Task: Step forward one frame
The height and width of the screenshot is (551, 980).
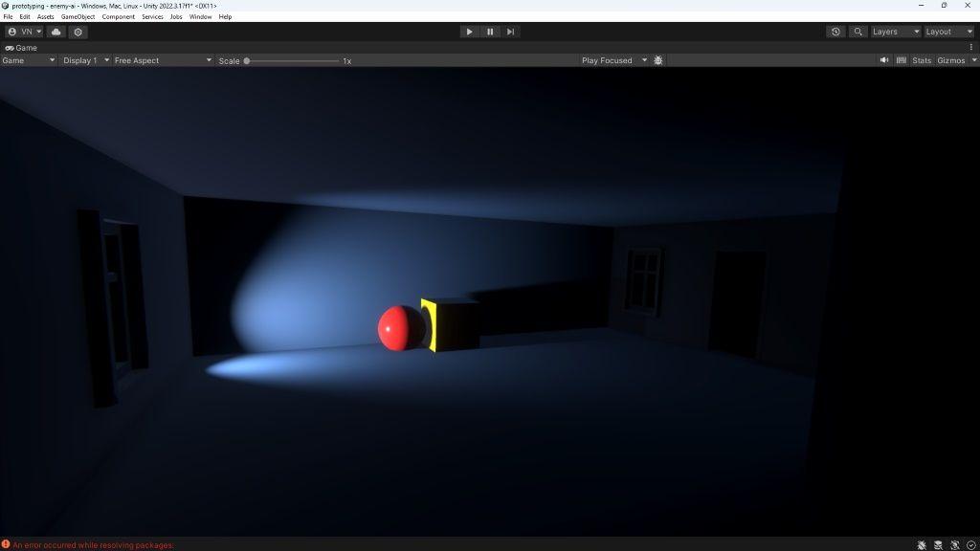Action: pos(510,31)
